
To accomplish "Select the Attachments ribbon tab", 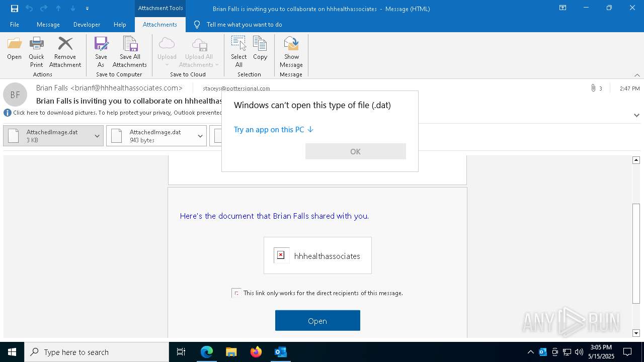I will (x=160, y=25).
